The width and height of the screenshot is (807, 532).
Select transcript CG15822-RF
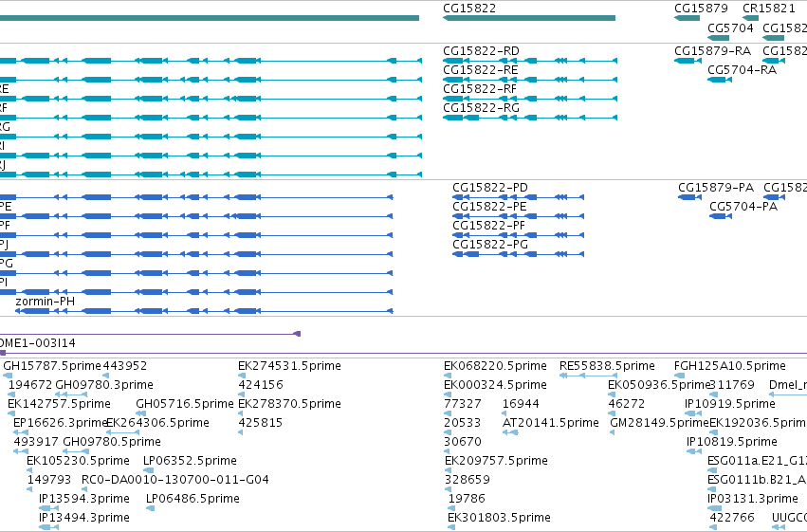click(x=530, y=99)
